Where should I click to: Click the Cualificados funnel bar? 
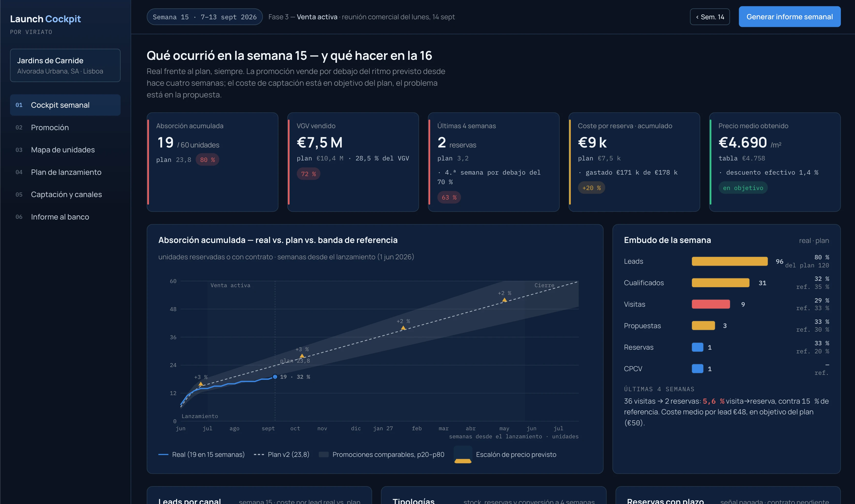(x=720, y=283)
